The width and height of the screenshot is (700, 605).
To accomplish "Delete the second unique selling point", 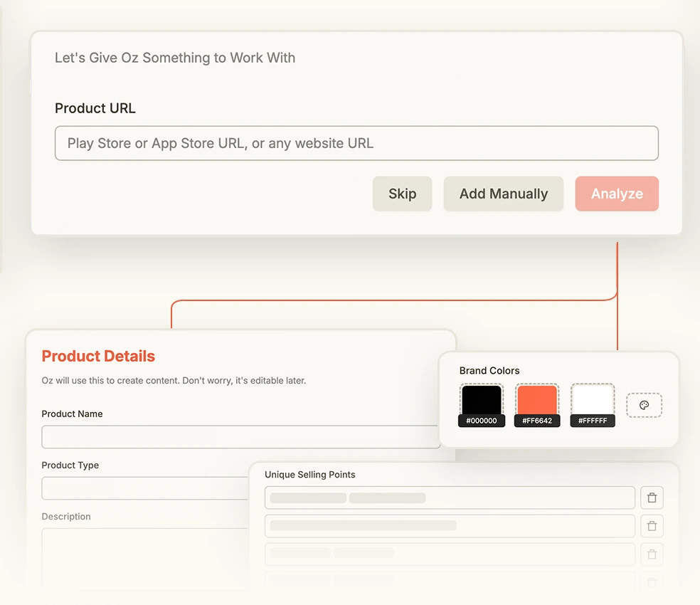I will (652, 526).
